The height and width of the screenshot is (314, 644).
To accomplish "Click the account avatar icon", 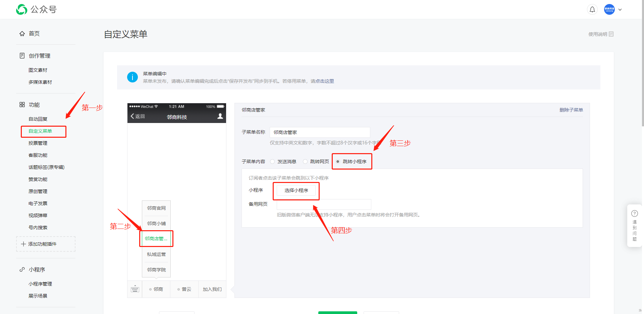I will click(609, 9).
